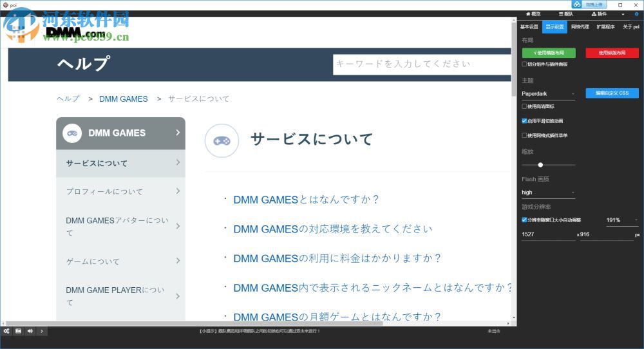Click the DMM GAMES gamepad icon in sidebar header
This screenshot has height=349, width=644.
click(x=72, y=133)
